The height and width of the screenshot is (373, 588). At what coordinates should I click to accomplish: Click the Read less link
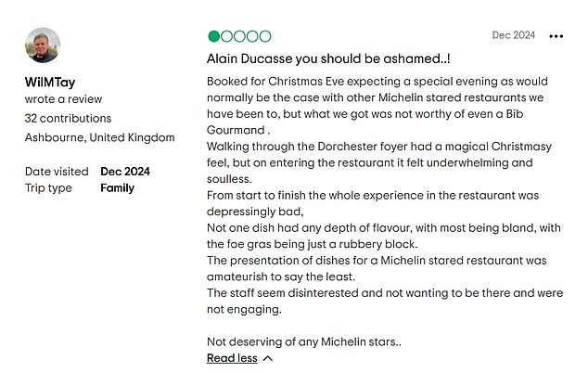[232, 358]
